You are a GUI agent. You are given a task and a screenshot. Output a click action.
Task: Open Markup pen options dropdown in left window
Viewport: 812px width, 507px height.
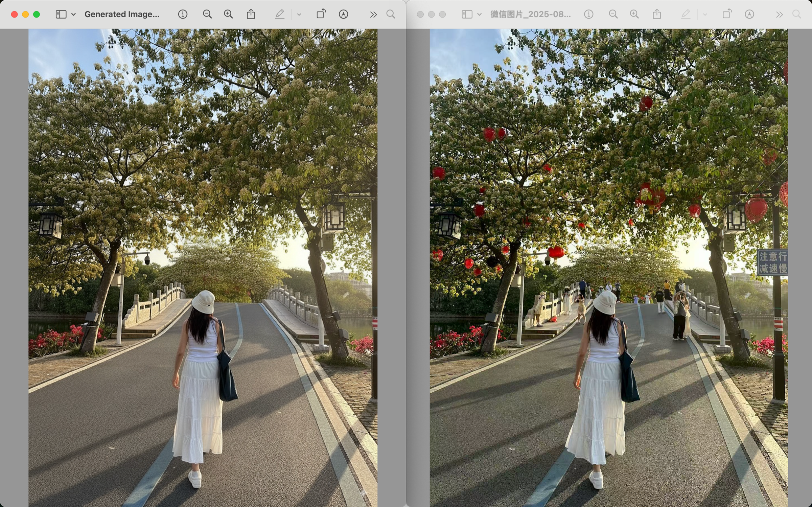299,14
